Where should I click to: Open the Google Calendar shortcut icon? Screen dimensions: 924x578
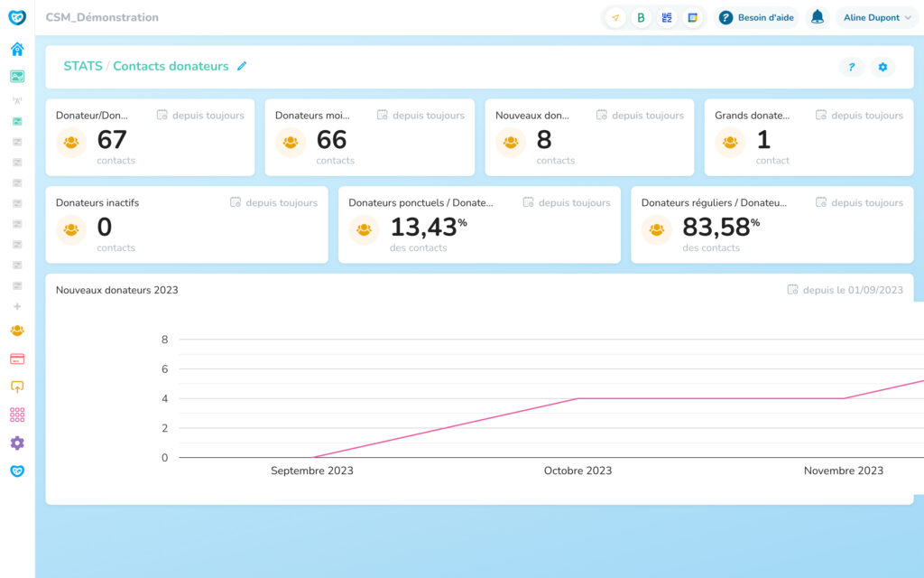pos(692,17)
